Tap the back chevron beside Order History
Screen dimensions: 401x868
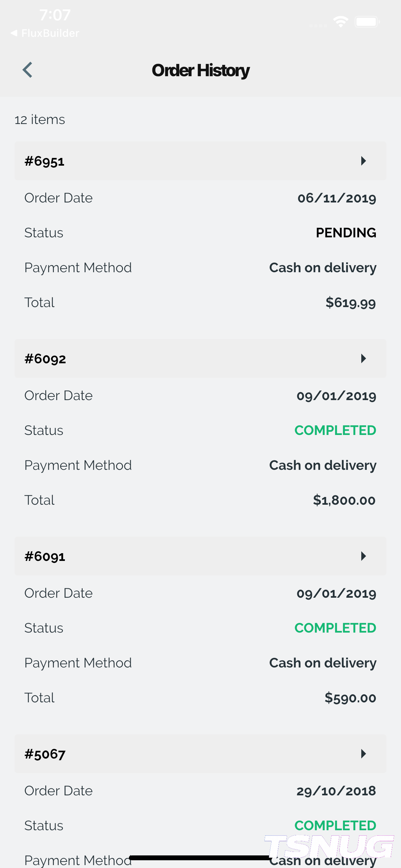pos(28,70)
